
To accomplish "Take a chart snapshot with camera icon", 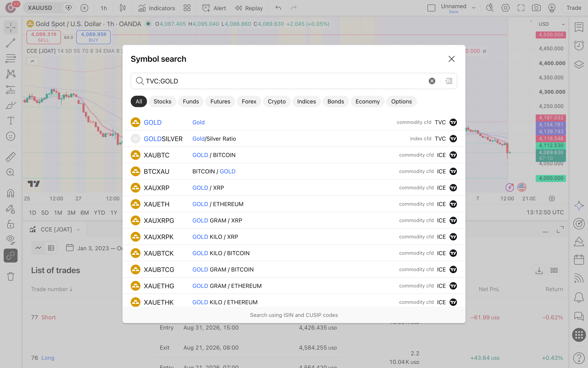I will [x=536, y=8].
